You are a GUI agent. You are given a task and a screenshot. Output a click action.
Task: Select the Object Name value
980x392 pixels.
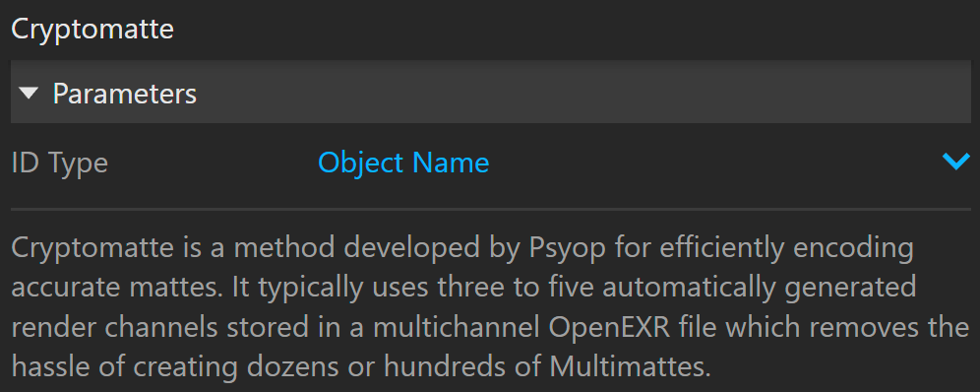(403, 163)
